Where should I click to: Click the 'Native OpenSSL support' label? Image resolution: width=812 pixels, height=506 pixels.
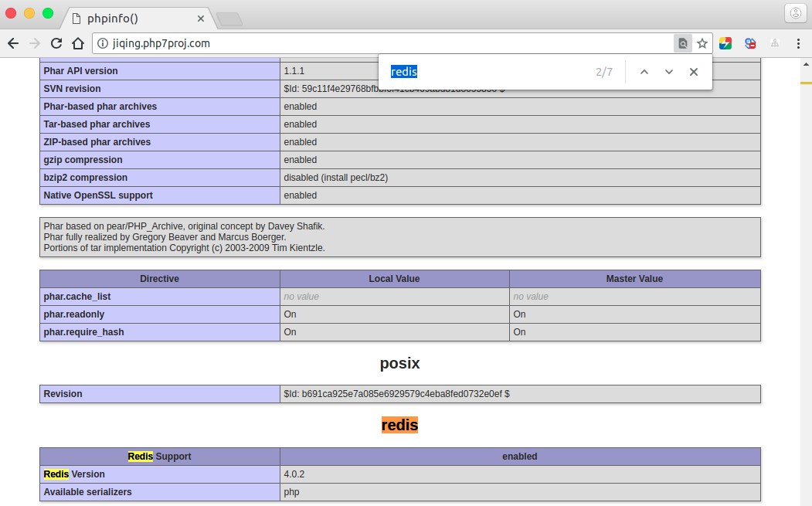(x=98, y=195)
